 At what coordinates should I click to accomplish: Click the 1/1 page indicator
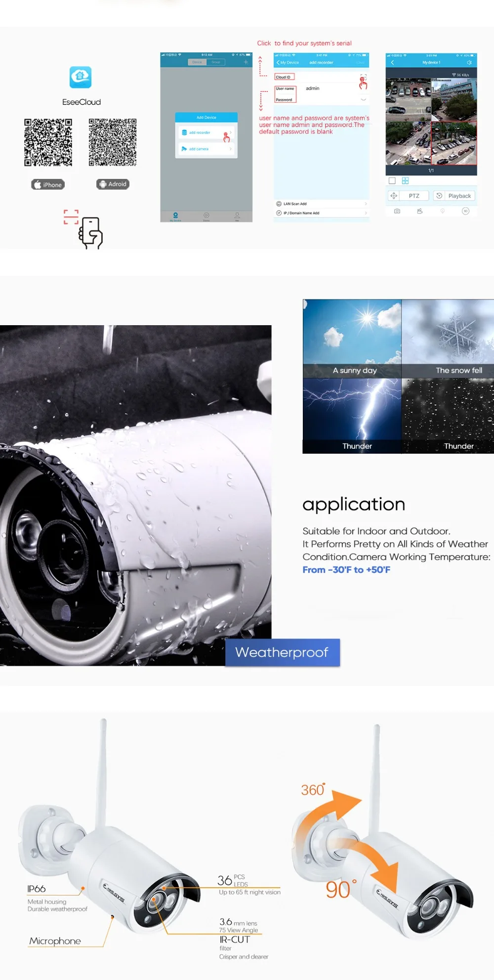pos(431,170)
